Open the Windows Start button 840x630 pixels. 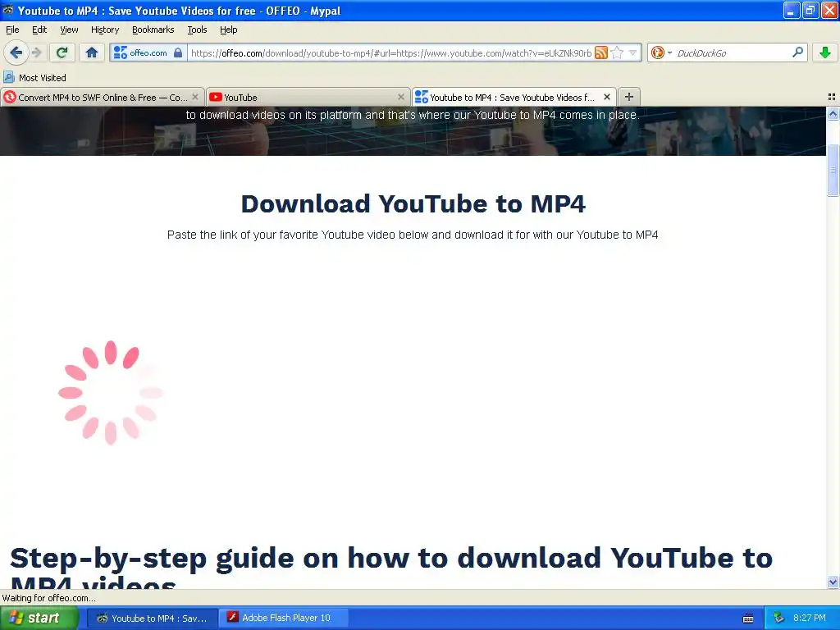[x=39, y=618]
